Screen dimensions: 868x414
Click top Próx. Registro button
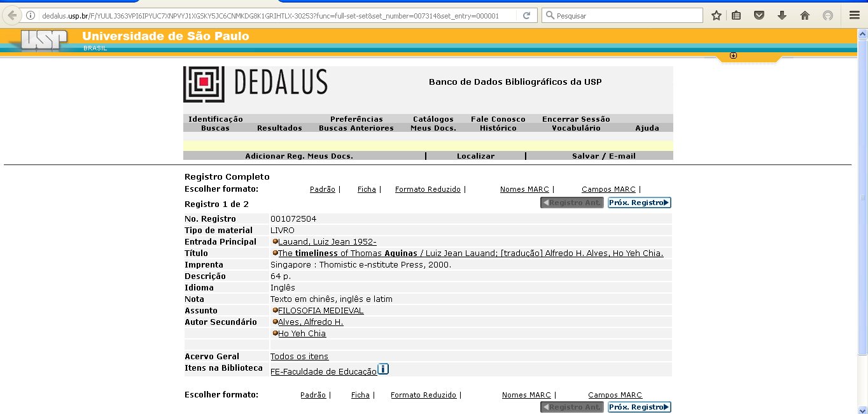tap(640, 203)
